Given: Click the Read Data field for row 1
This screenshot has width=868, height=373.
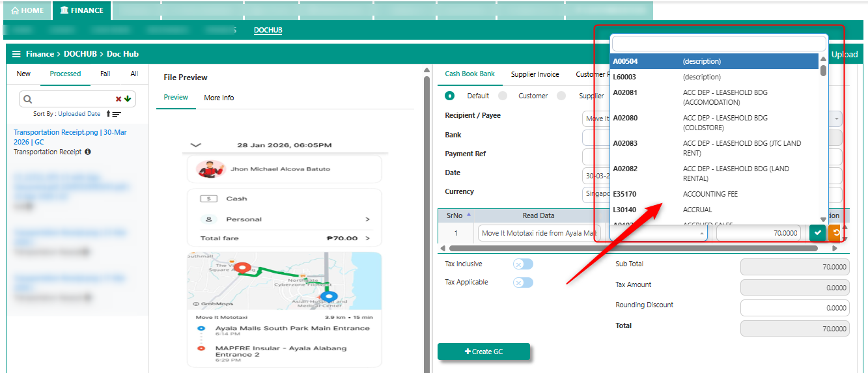Looking at the screenshot, I should 539,233.
